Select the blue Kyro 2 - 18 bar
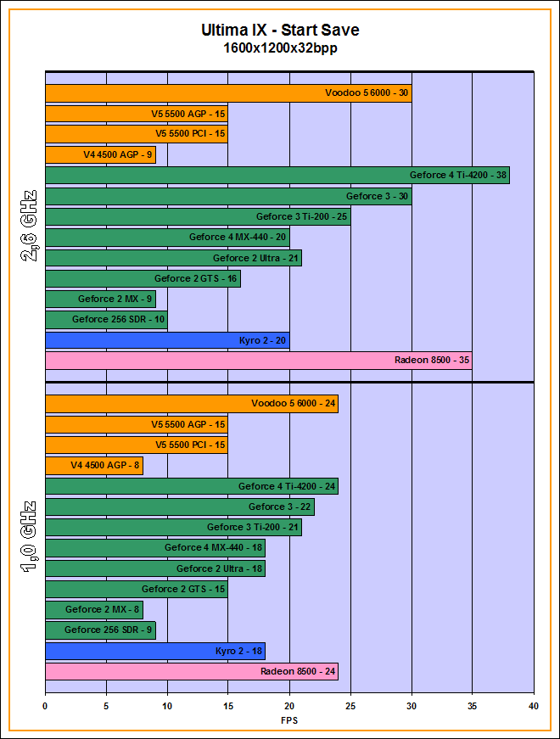Screen dimensions: 560x739 click(154, 651)
